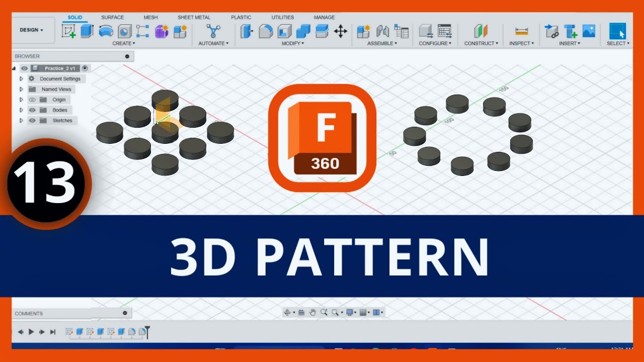644x362 pixels.
Task: Open the MODIFY dropdown menu
Action: pyautogui.click(x=292, y=44)
